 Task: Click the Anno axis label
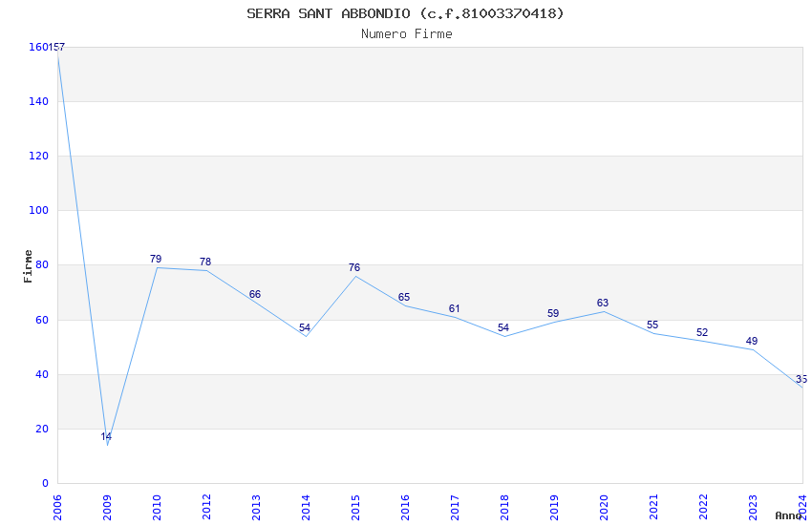tap(788, 515)
